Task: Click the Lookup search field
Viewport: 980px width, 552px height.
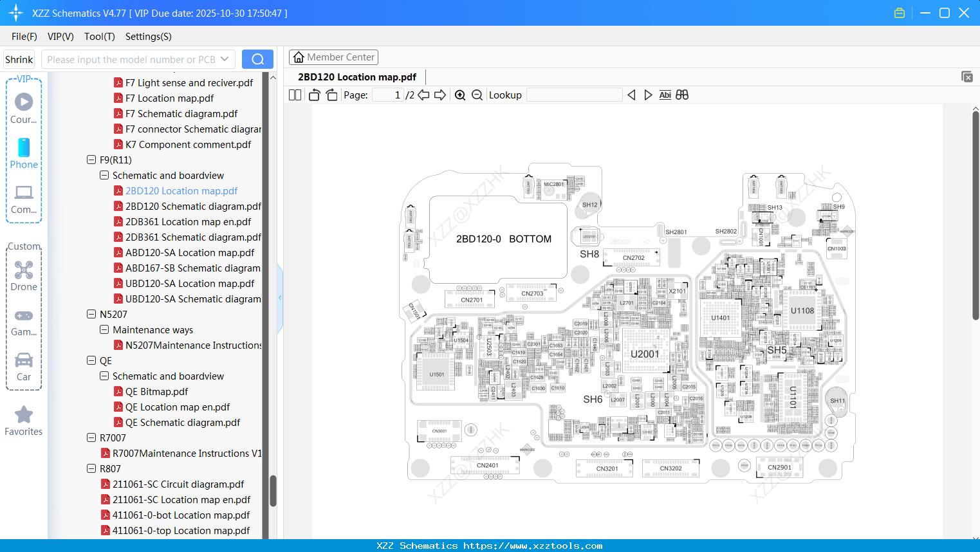Action: [x=575, y=95]
